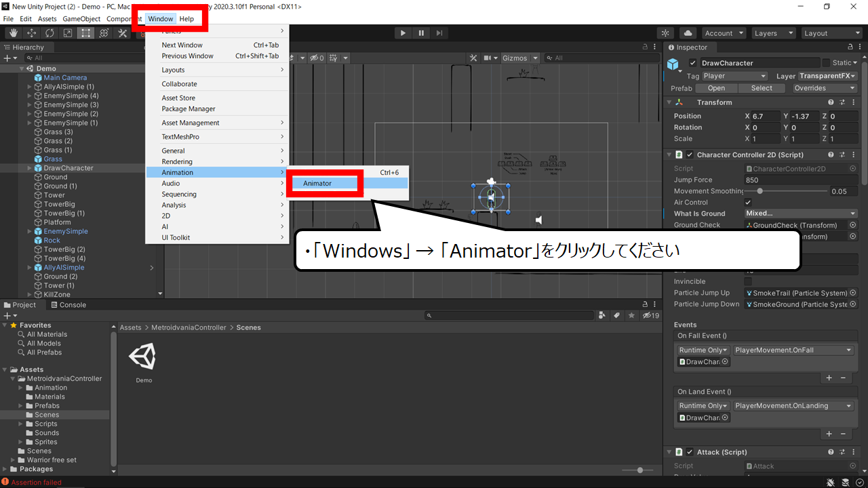The width and height of the screenshot is (868, 488).
Task: Click the Position Y field
Action: [x=805, y=117]
